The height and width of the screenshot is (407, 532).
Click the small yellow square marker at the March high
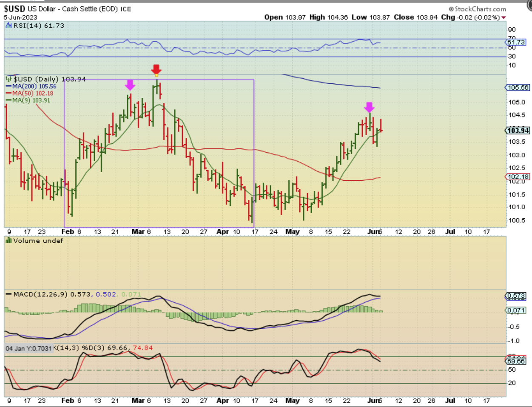pos(156,76)
